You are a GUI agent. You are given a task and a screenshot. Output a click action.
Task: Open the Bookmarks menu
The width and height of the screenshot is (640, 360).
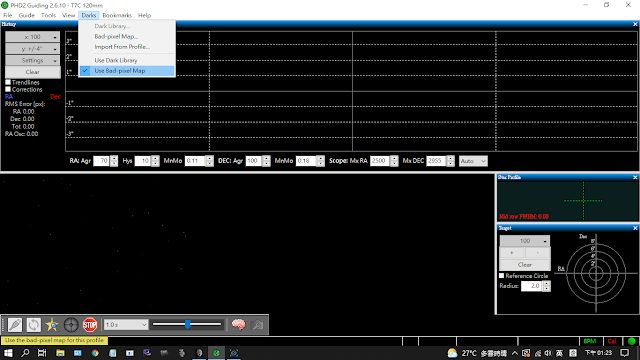tap(117, 15)
